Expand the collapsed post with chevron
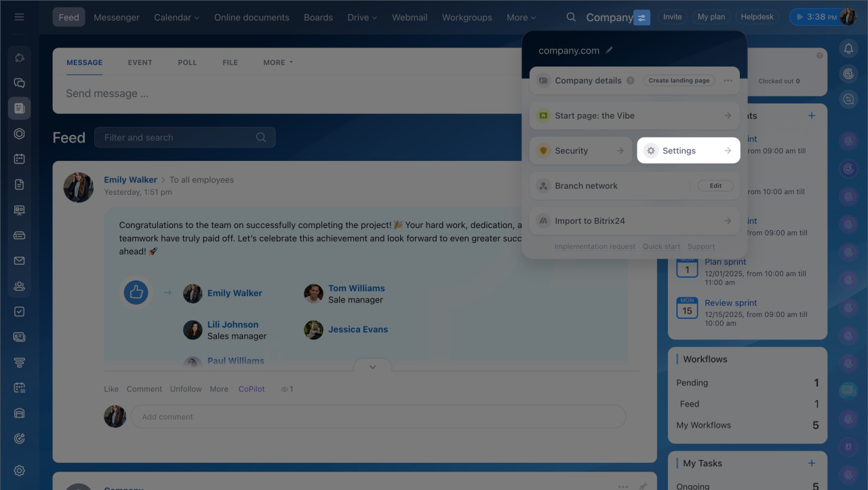 [x=372, y=366]
